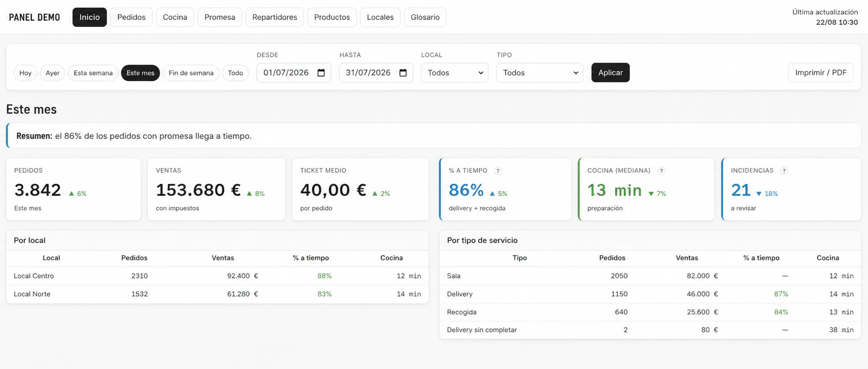The image size is (868, 369).
Task: Click the Ticket medio value 40,00 €
Action: 333,190
